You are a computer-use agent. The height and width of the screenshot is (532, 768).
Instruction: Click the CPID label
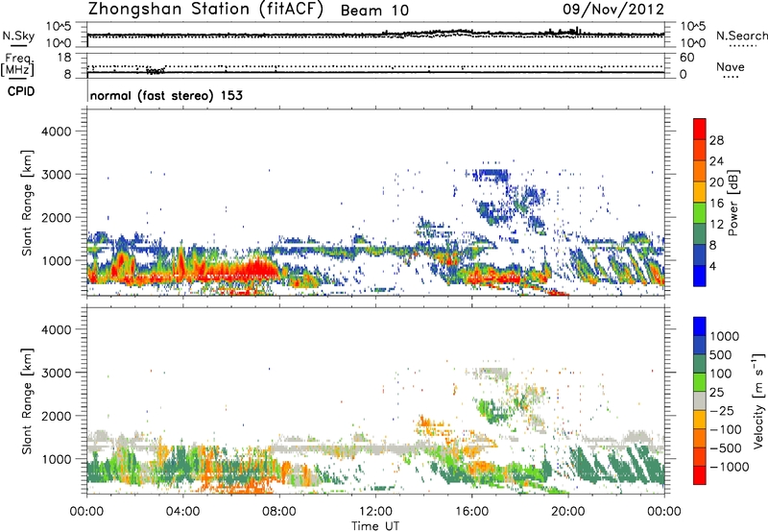21,91
